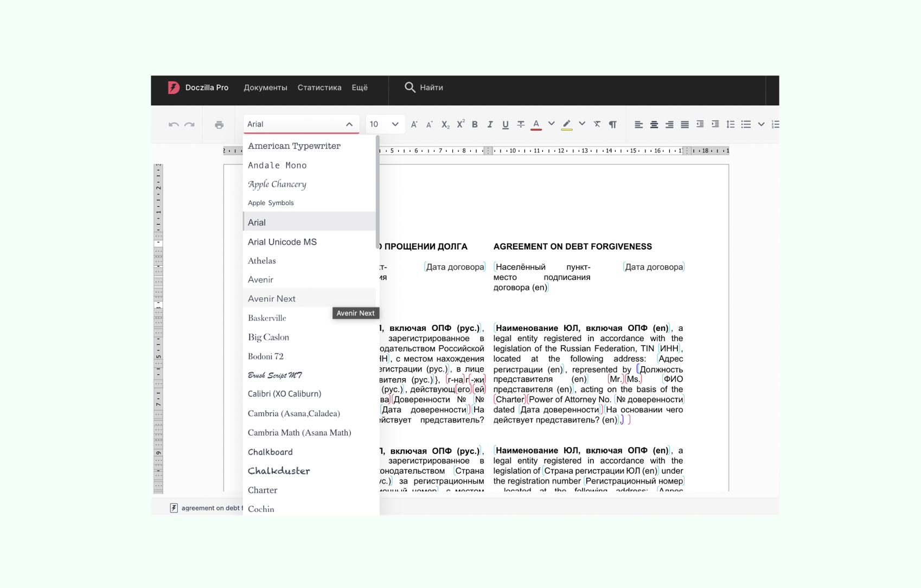Choose Arial Unicode MS font
The height and width of the screenshot is (588, 921).
(x=309, y=241)
